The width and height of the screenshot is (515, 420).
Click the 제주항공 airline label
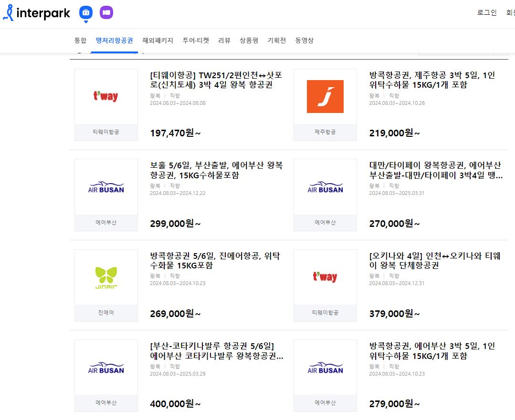pos(325,132)
